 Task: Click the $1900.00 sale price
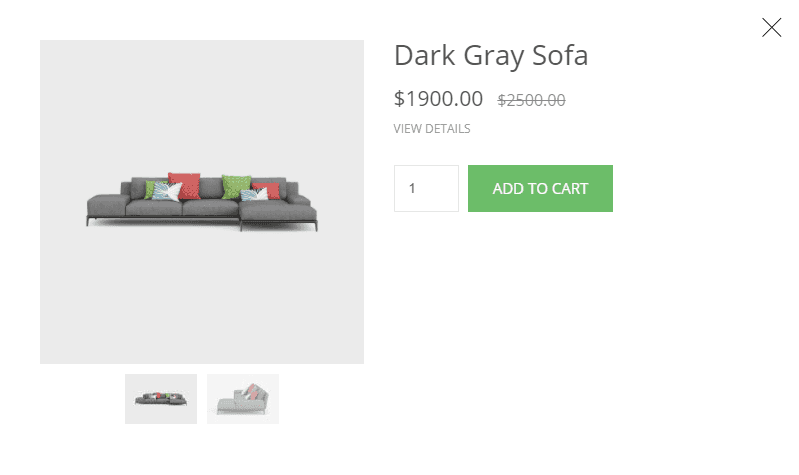438,99
